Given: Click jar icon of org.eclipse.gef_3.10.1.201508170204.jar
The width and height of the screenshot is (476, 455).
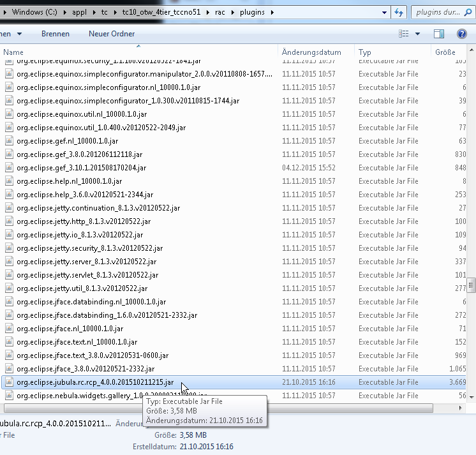Looking at the screenshot, I should point(9,168).
